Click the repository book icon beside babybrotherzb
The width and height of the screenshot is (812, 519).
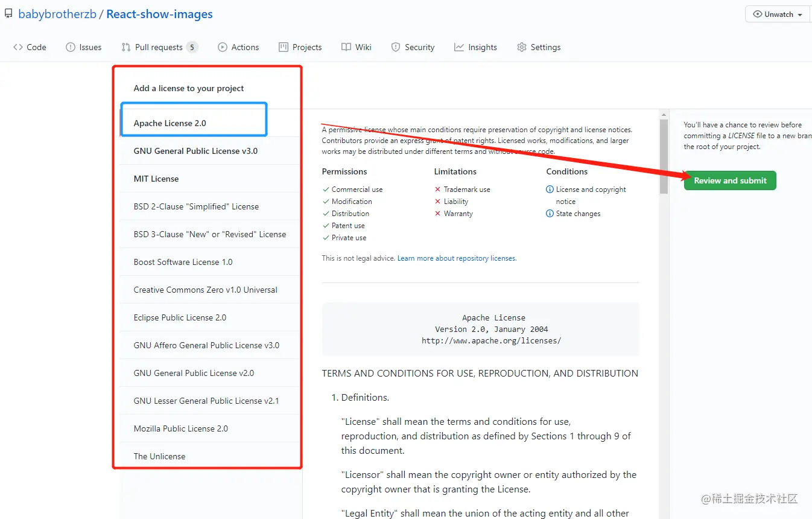8,14
